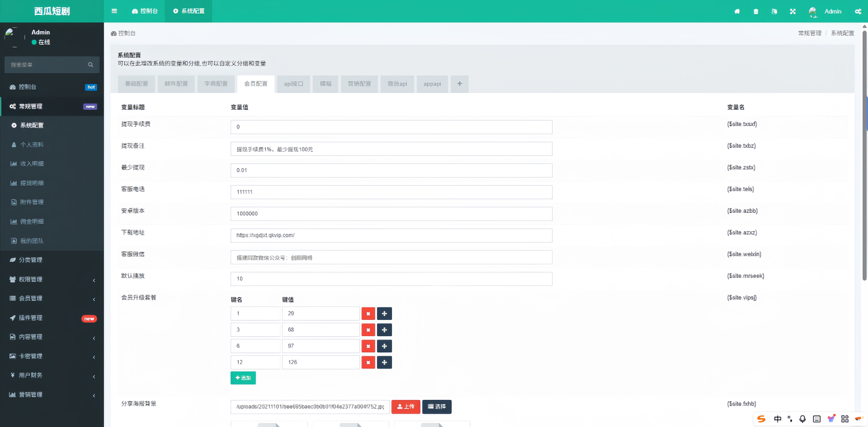Toggle Chinese input mode in IME bar
The height and width of the screenshot is (427, 868).
778,419
